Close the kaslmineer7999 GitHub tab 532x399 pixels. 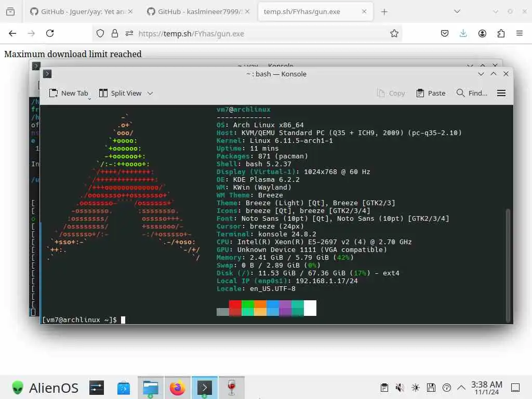(x=247, y=11)
